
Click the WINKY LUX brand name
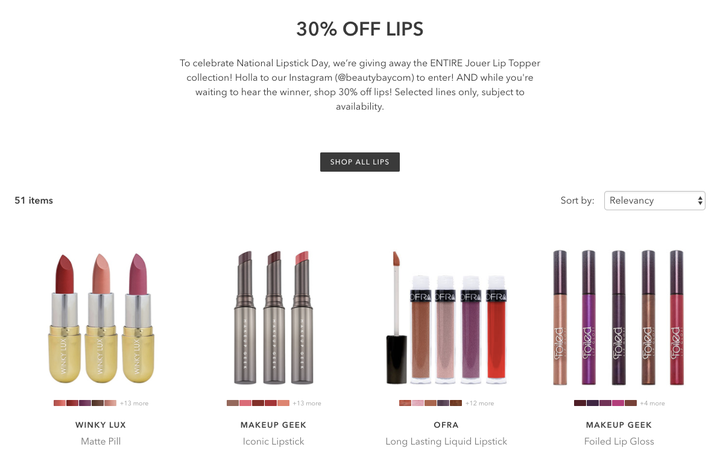pyautogui.click(x=101, y=425)
